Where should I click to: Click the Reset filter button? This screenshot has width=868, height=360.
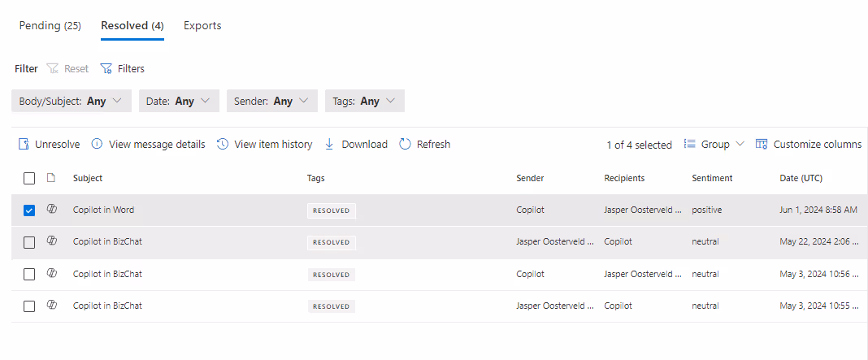[x=67, y=69]
